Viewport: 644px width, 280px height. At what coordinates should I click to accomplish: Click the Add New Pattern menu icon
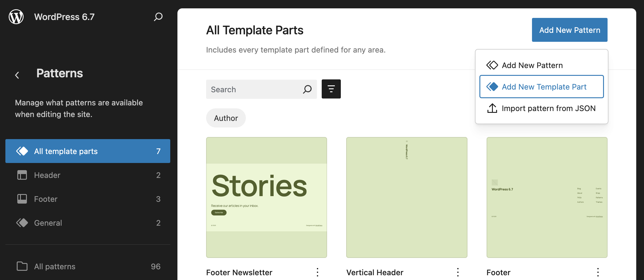tap(492, 65)
